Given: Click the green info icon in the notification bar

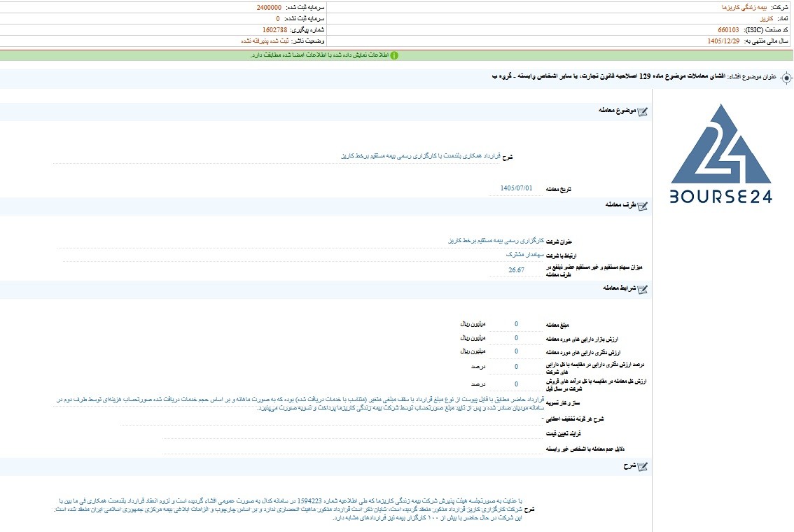Looking at the screenshot, I should (x=394, y=55).
